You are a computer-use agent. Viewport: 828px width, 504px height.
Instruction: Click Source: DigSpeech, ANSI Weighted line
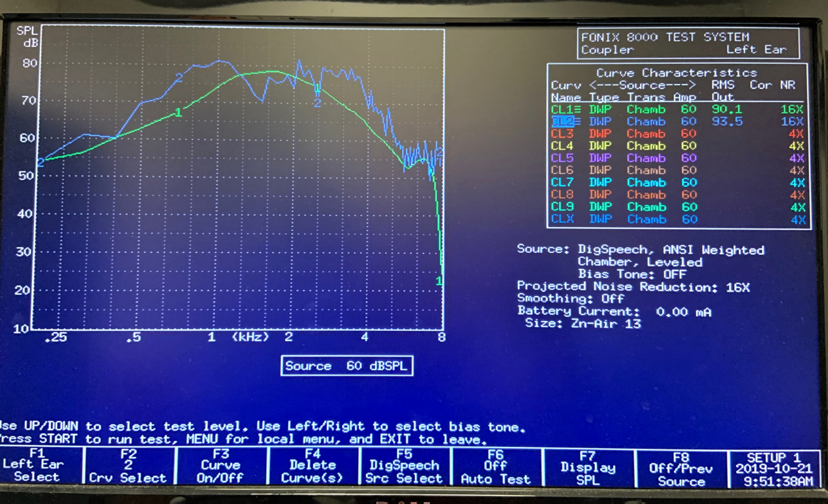tap(640, 250)
